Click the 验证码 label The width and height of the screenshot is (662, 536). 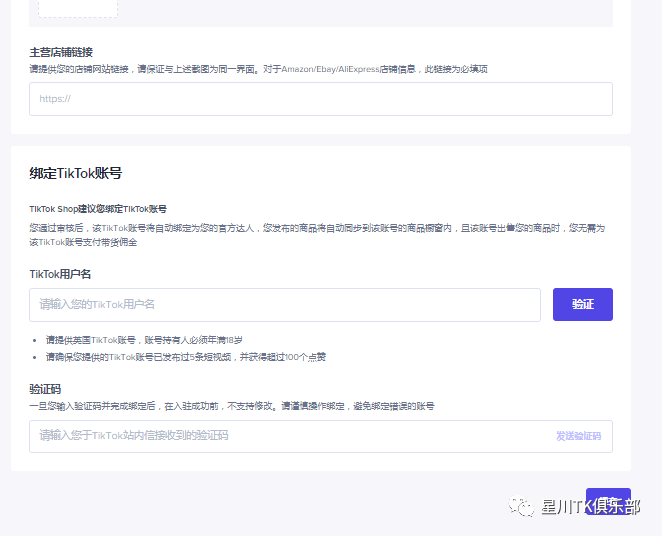45,389
